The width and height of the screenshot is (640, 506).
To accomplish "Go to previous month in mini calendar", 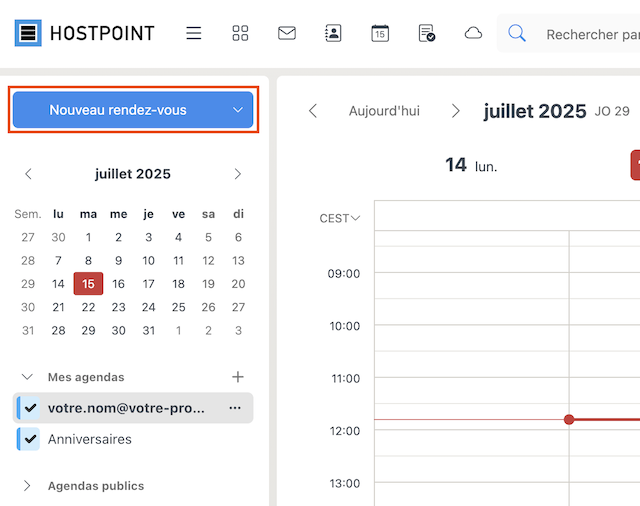I will coord(28,174).
